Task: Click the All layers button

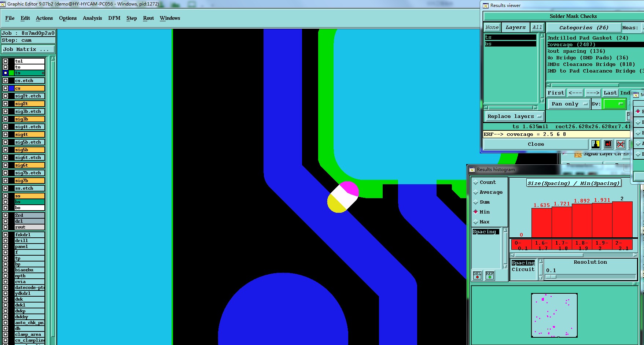Action: (x=537, y=27)
